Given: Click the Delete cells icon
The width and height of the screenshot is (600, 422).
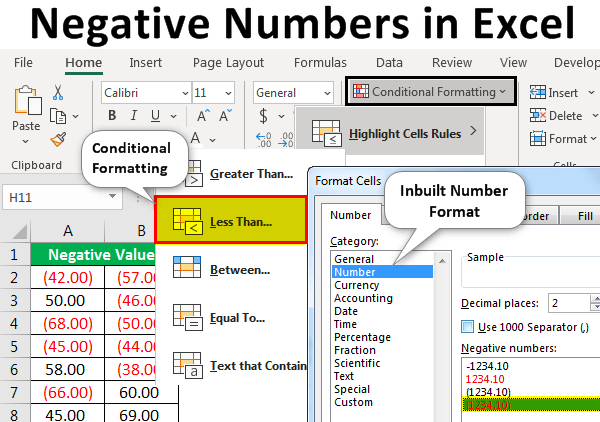Looking at the screenshot, I should [x=538, y=115].
